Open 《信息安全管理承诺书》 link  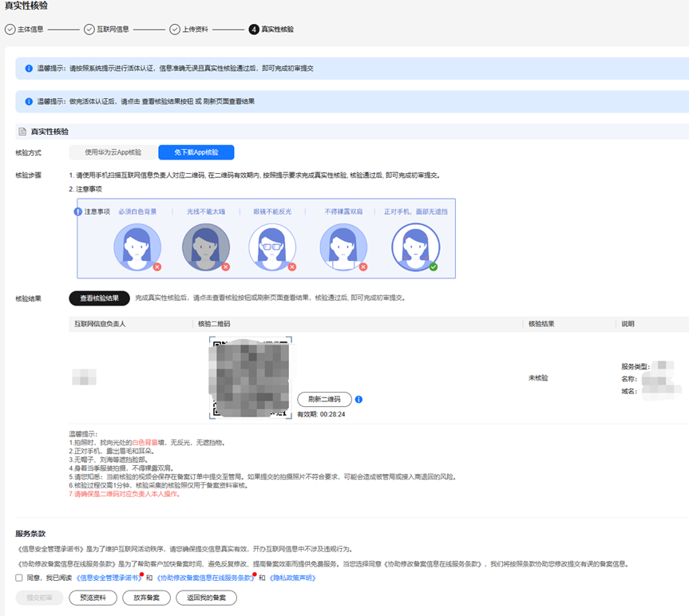(109, 578)
